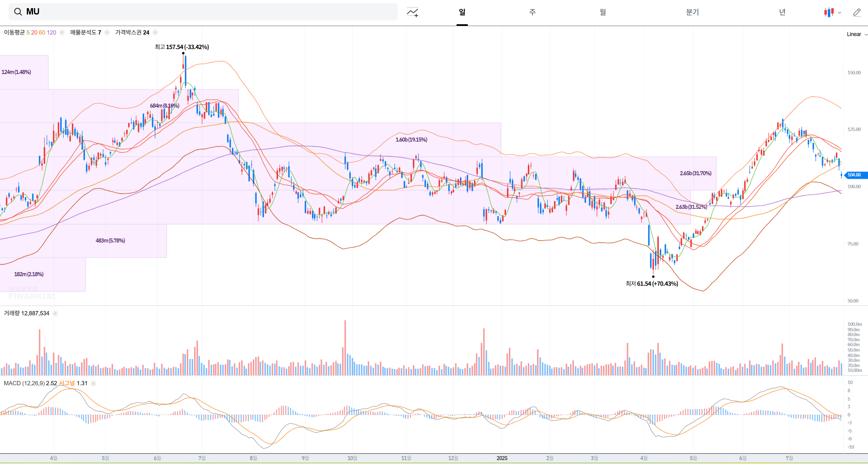Remove the price box range indicator (가격박스권)
The image size is (868, 464).
coord(155,33)
